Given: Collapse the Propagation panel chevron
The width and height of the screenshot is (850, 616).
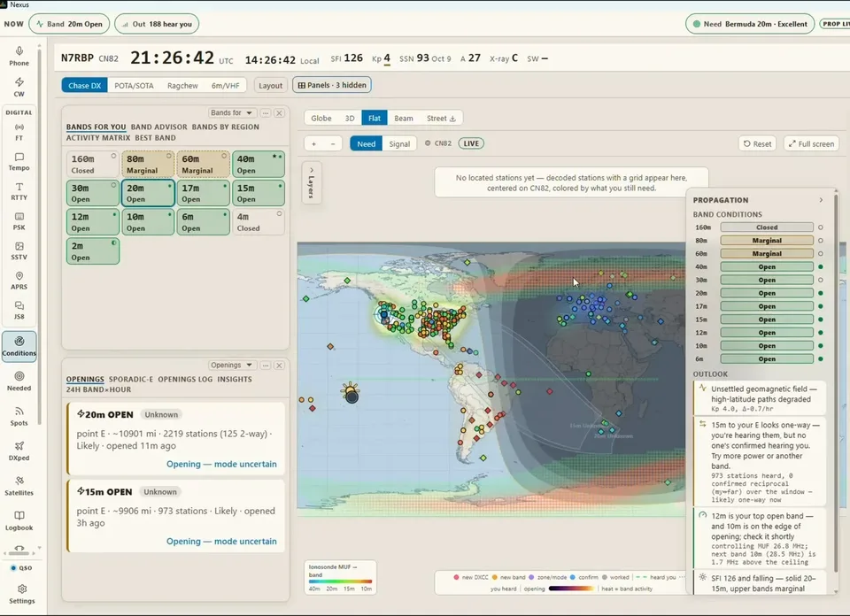Looking at the screenshot, I should (821, 200).
